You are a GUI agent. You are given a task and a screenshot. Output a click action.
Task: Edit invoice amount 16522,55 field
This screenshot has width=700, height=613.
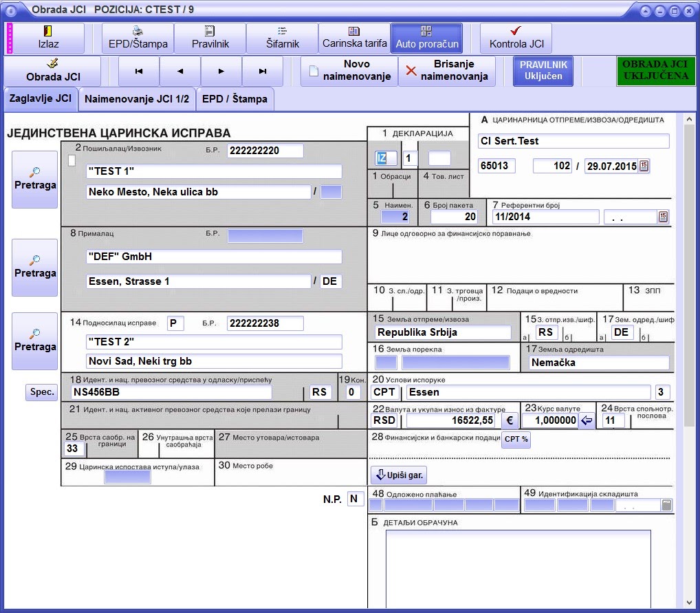(x=451, y=420)
